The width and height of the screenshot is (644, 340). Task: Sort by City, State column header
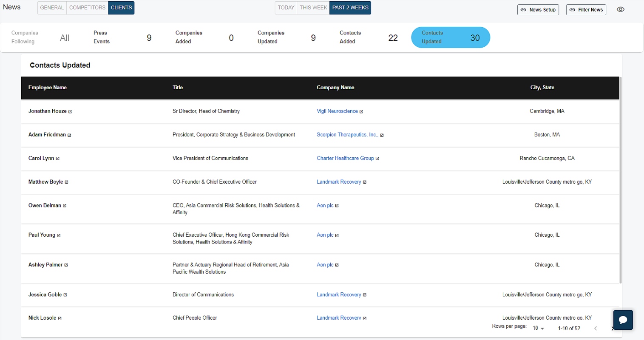(542, 88)
